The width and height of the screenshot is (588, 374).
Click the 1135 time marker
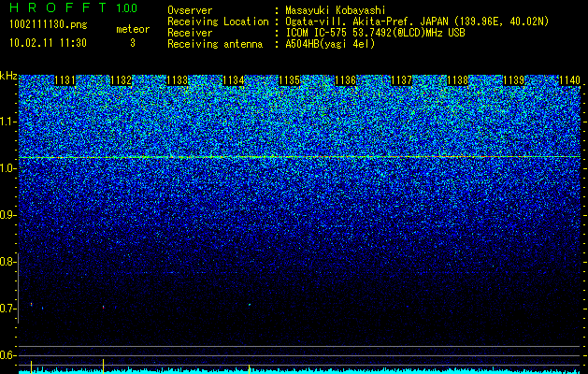[x=290, y=80]
